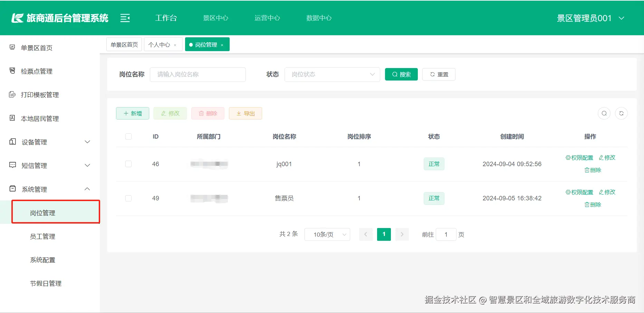Click the 删除 toolbar button
Screen dimensions: 644x313
208,113
